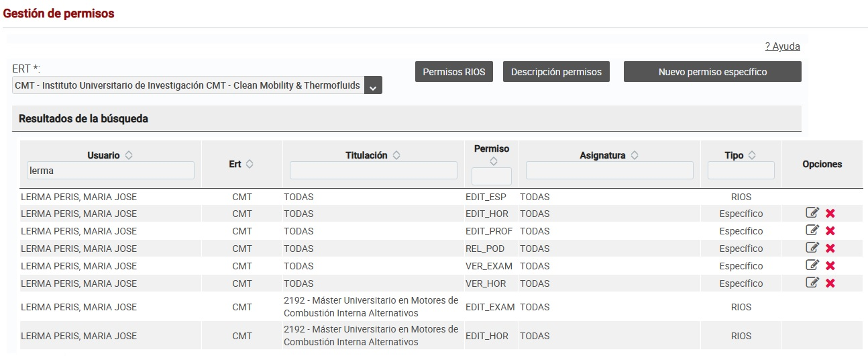Open the Ayuda help link
868x356 pixels.
click(x=782, y=46)
